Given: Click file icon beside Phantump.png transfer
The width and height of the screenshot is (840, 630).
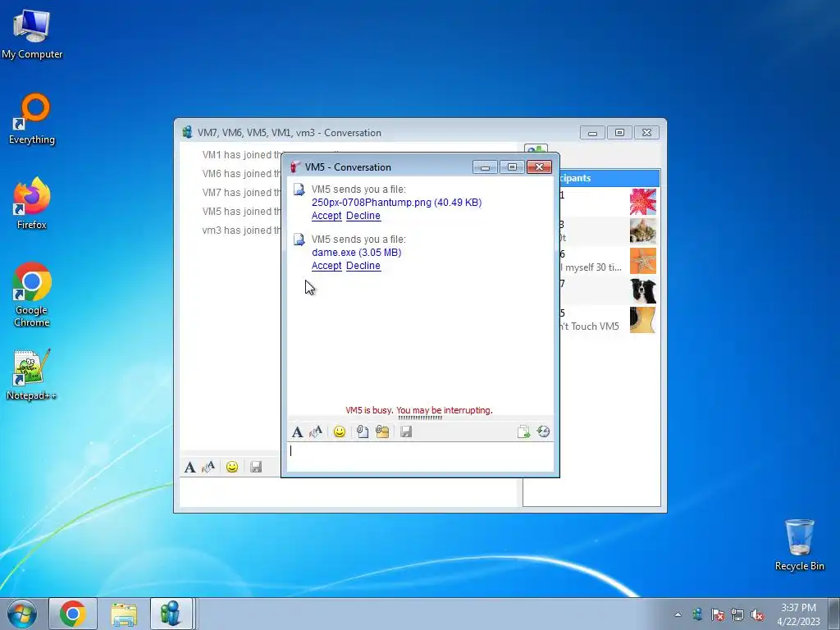Looking at the screenshot, I should pyautogui.click(x=299, y=189).
